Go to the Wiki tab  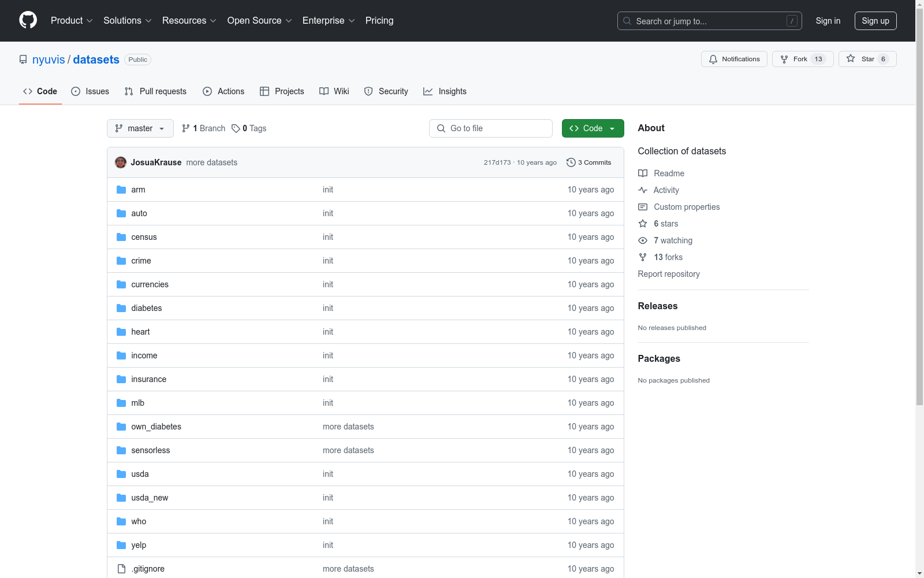click(x=334, y=91)
